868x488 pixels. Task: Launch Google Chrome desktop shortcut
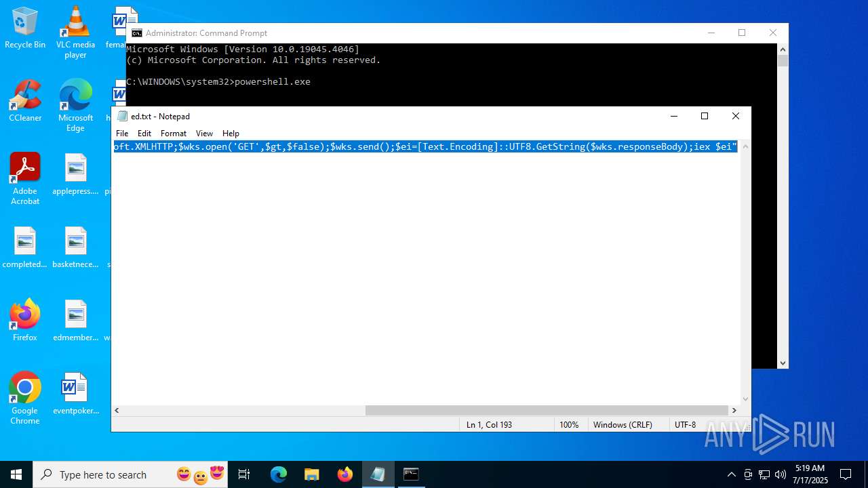pyautogui.click(x=25, y=398)
